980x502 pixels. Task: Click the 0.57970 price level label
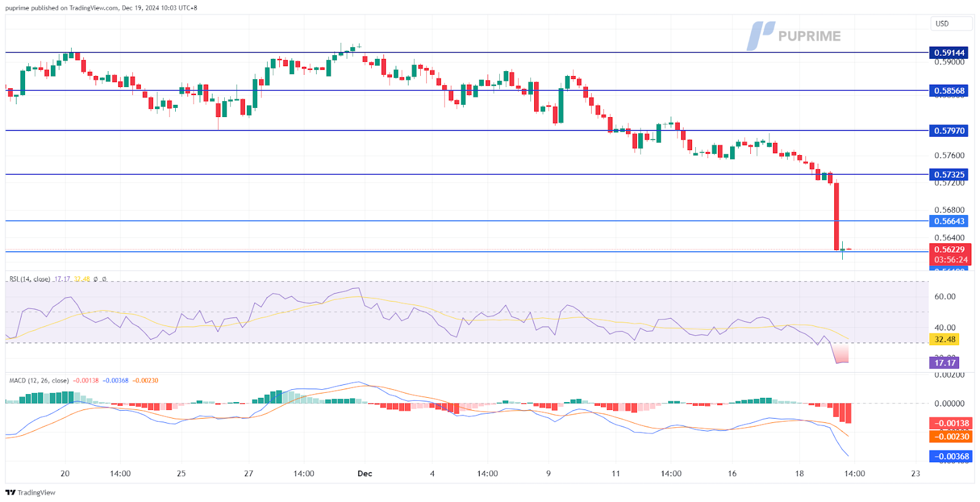pyautogui.click(x=949, y=131)
